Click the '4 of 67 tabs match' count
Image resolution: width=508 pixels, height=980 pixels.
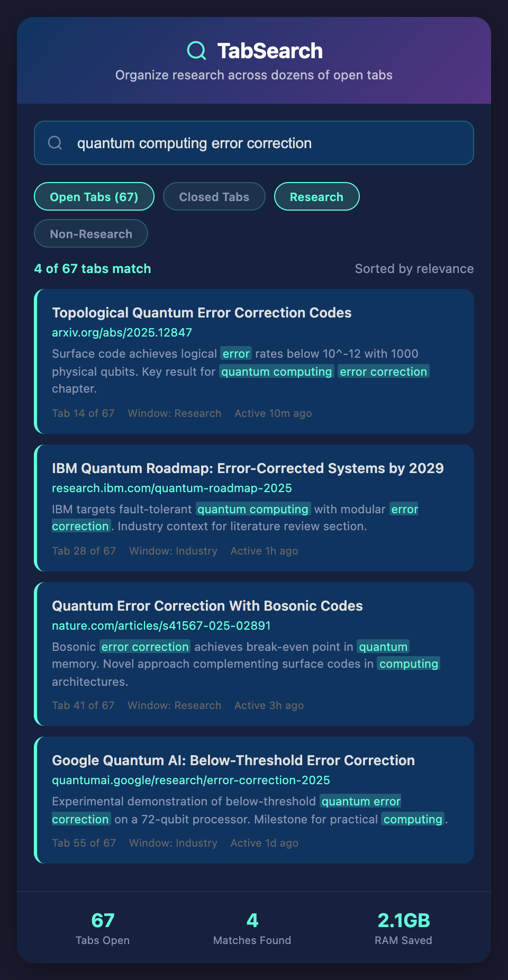(x=93, y=269)
